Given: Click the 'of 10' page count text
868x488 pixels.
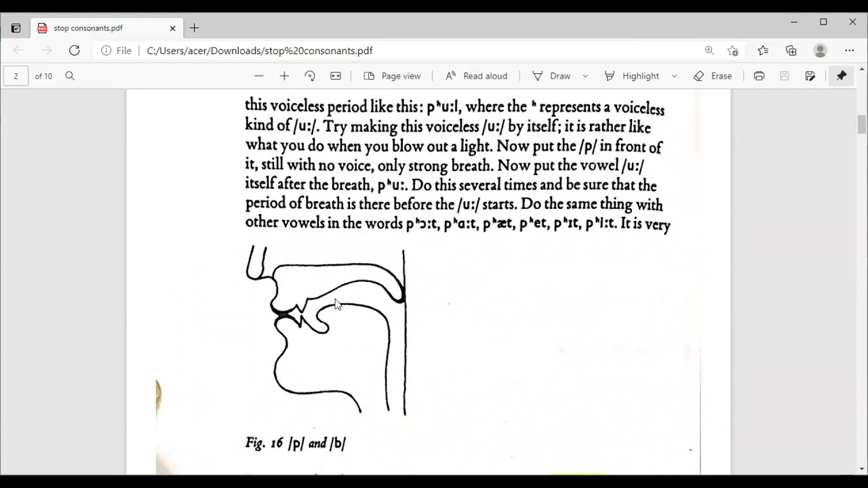Looking at the screenshot, I should click(x=43, y=76).
